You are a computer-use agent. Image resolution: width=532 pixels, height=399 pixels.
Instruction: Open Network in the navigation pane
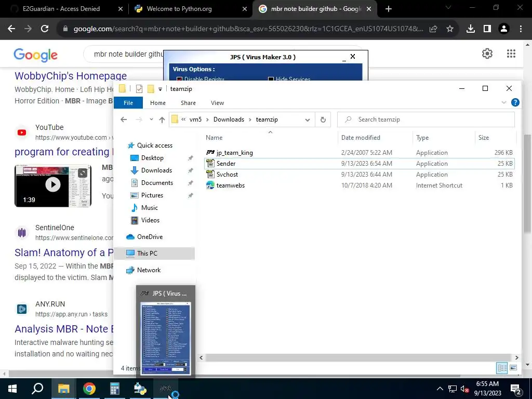coord(149,270)
